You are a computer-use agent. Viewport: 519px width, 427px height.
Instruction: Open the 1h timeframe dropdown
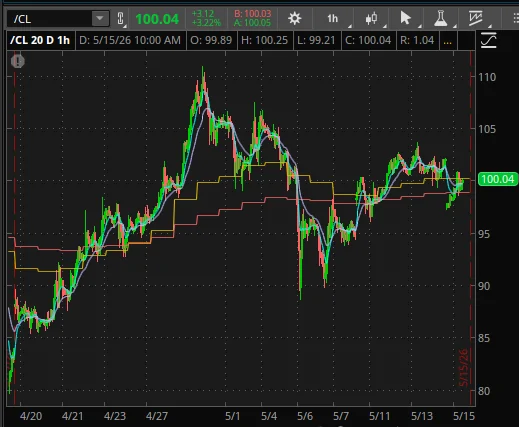(x=332, y=18)
